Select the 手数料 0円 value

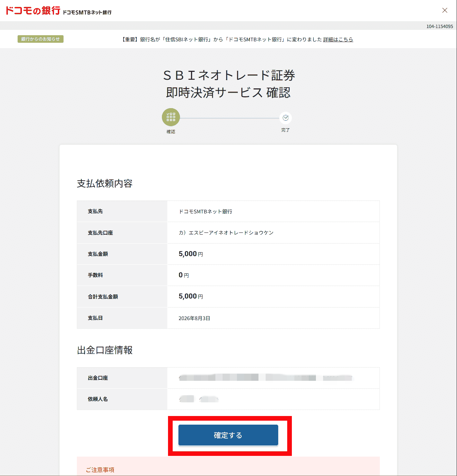click(x=184, y=275)
